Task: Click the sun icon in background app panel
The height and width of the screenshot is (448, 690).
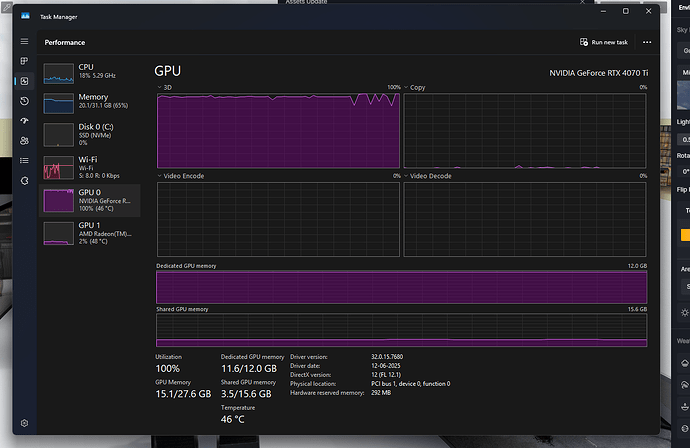Action: click(x=685, y=313)
